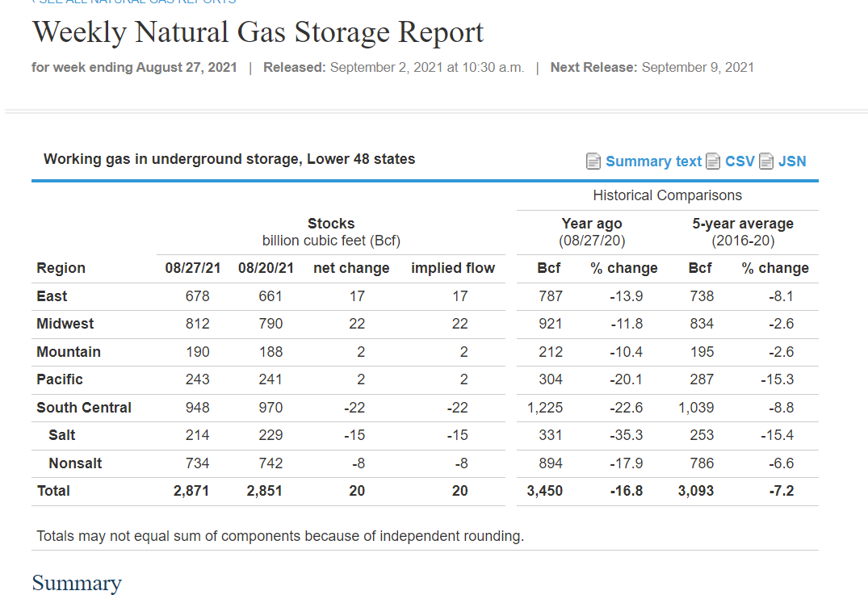Click the Summary text document icon

click(x=593, y=161)
